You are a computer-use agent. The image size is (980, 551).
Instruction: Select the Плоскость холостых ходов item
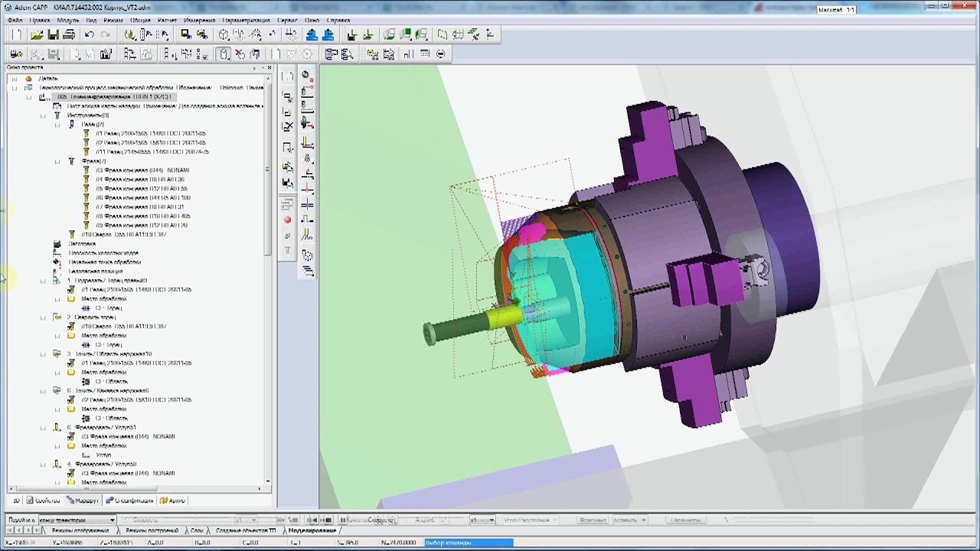pos(103,253)
